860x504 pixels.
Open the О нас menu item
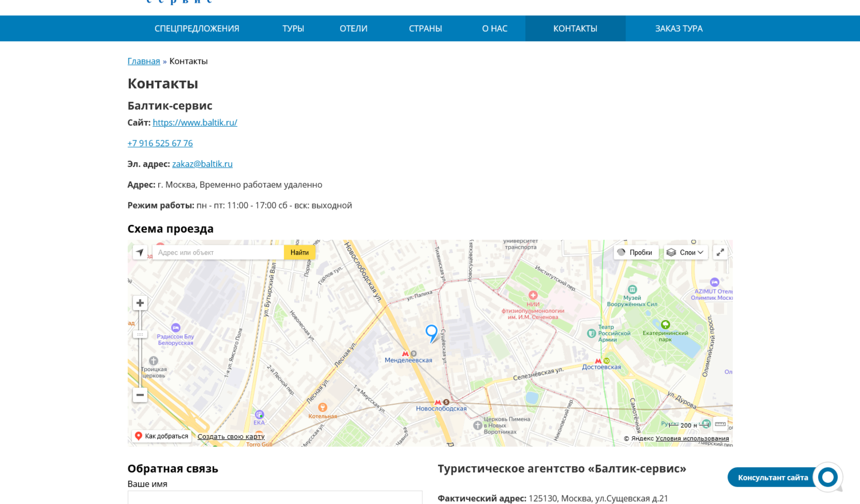[495, 29]
